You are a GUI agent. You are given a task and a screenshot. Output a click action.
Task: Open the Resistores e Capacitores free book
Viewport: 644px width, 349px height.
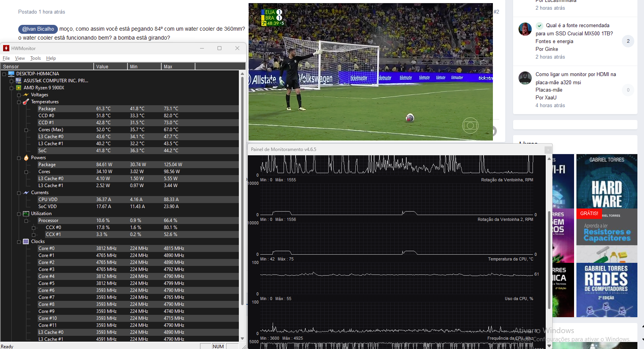pos(607,236)
